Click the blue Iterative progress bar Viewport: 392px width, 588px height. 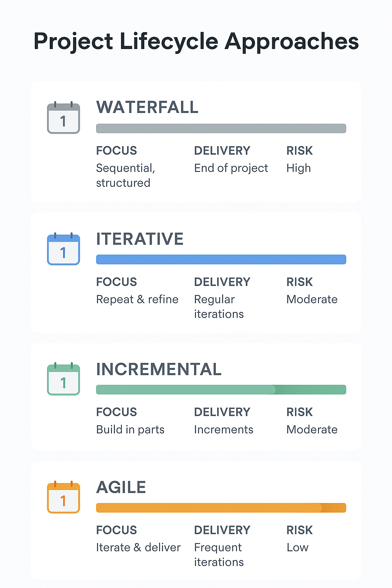pos(221,260)
